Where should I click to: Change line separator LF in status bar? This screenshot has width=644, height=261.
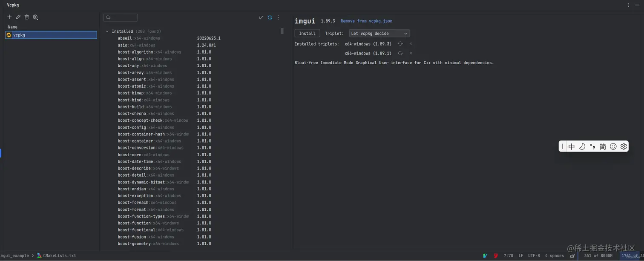[521, 256]
